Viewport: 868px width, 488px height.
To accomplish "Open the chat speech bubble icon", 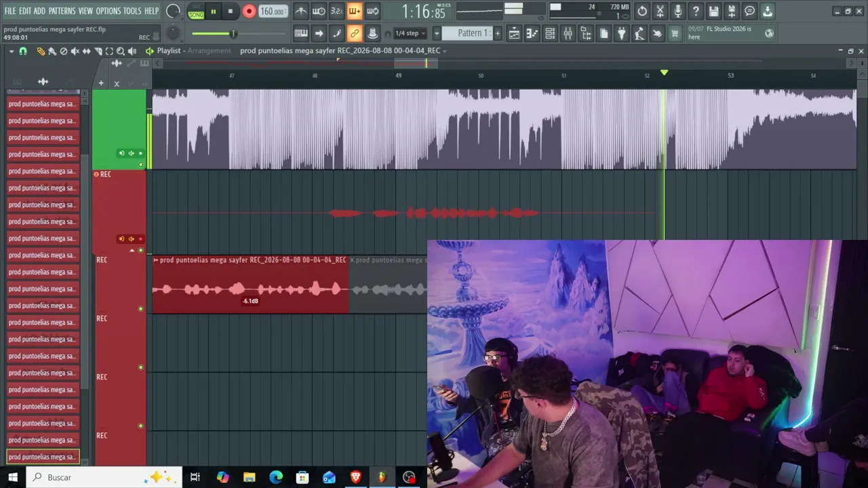I will 749,11.
